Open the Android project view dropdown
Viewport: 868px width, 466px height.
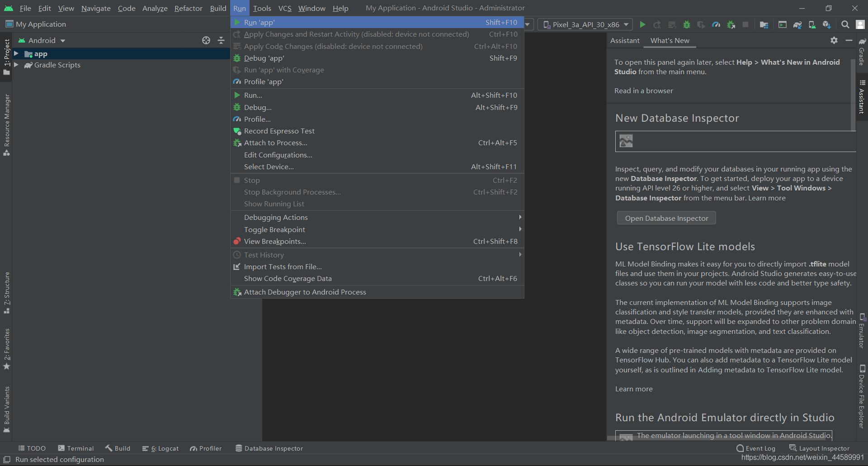42,40
